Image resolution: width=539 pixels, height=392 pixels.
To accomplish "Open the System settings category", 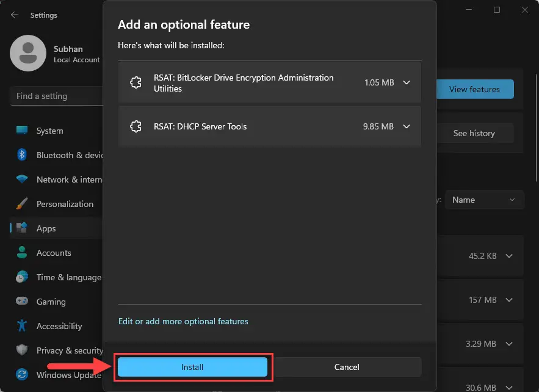I will click(x=56, y=131).
